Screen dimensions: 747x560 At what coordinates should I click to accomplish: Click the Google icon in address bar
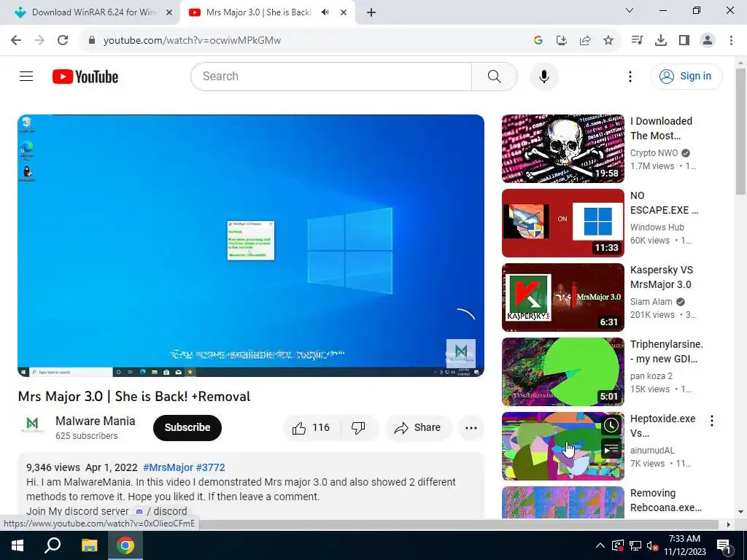point(538,40)
